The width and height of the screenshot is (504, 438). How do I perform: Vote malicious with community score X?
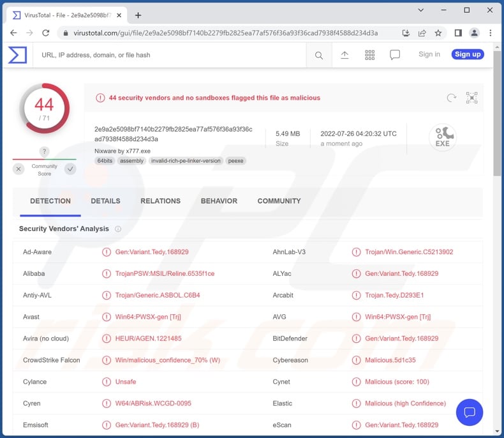19,169
